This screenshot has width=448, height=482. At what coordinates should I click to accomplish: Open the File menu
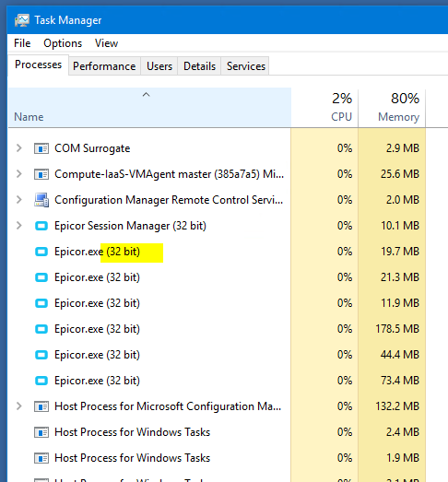pyautogui.click(x=22, y=43)
